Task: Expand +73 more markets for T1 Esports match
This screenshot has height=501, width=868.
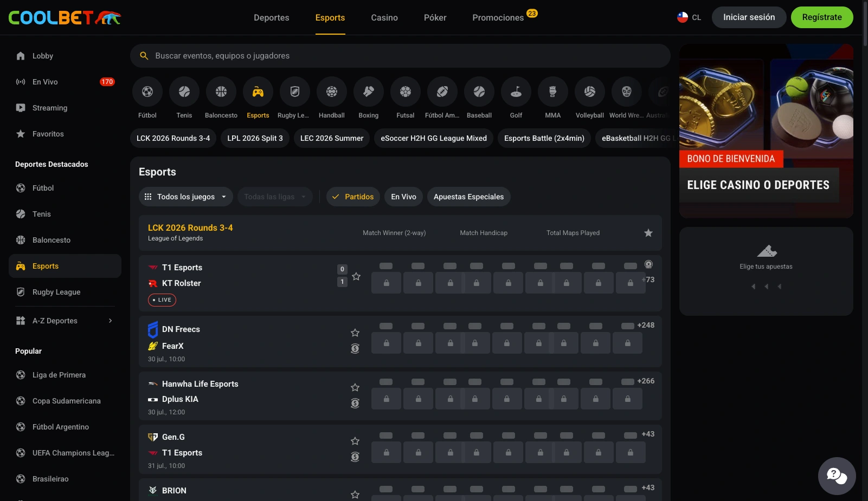Action: point(648,280)
